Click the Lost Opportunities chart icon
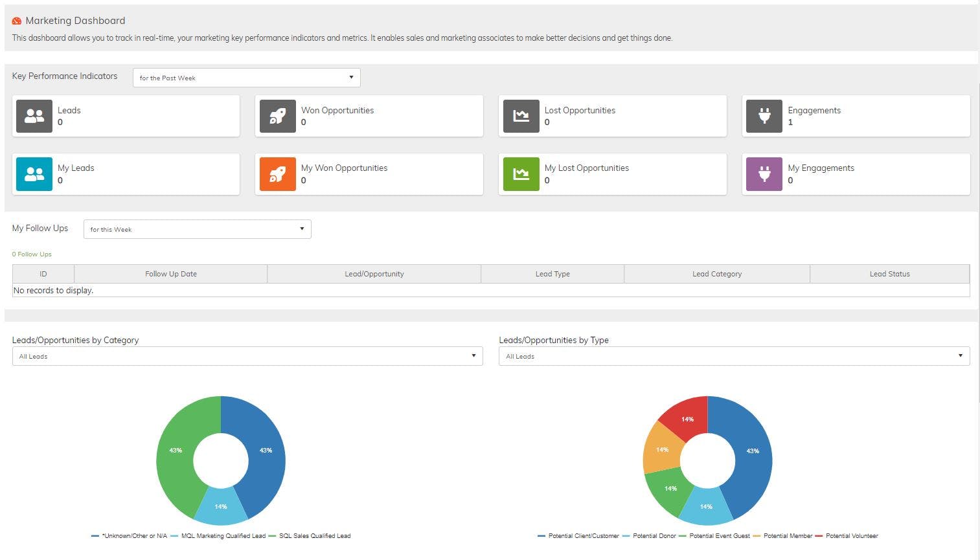The height and width of the screenshot is (560, 980). point(521,116)
